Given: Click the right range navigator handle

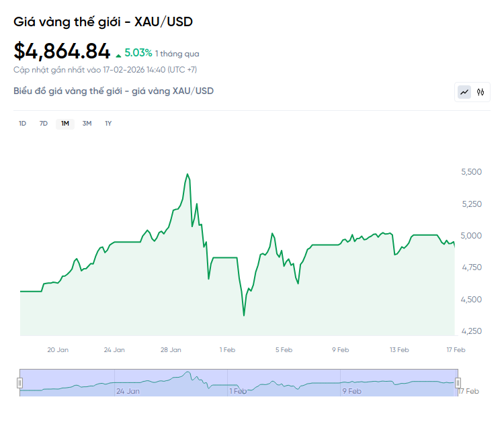Looking at the screenshot, I should [458, 383].
